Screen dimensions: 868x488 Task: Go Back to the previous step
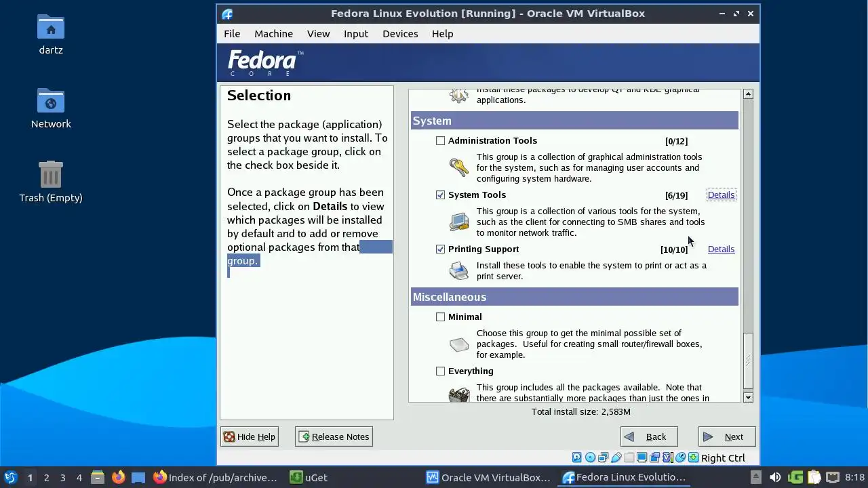click(x=648, y=436)
